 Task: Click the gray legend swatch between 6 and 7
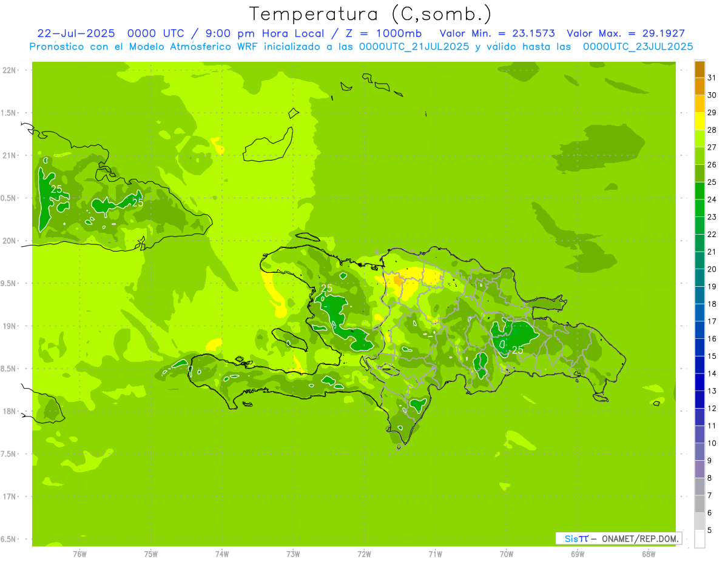click(699, 504)
